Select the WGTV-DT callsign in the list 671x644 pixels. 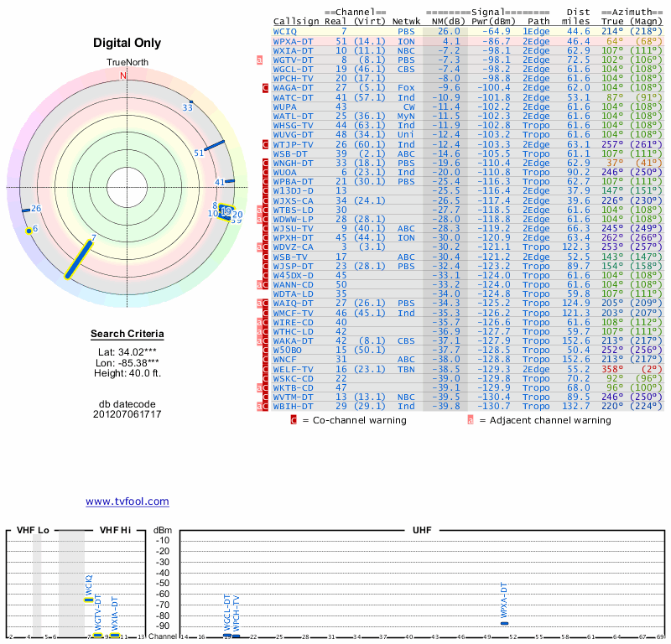[x=294, y=60]
